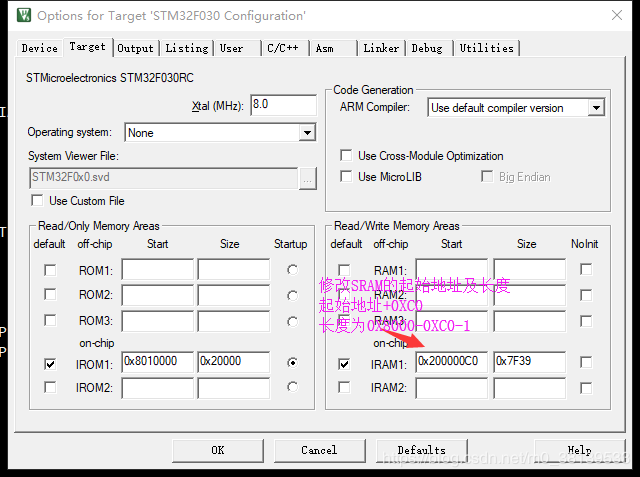The width and height of the screenshot is (640, 477).
Task: Click the System Viewer File browse button
Action: tap(308, 178)
